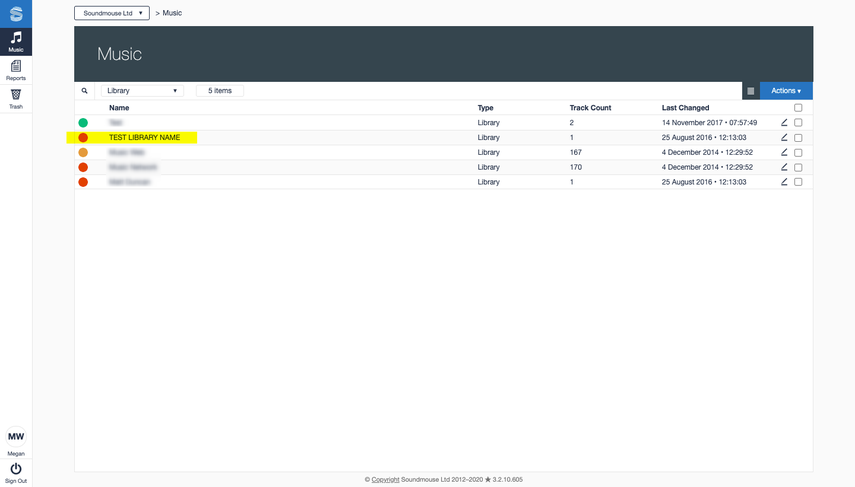Click the 5 items counter
855x487 pixels.
click(220, 91)
